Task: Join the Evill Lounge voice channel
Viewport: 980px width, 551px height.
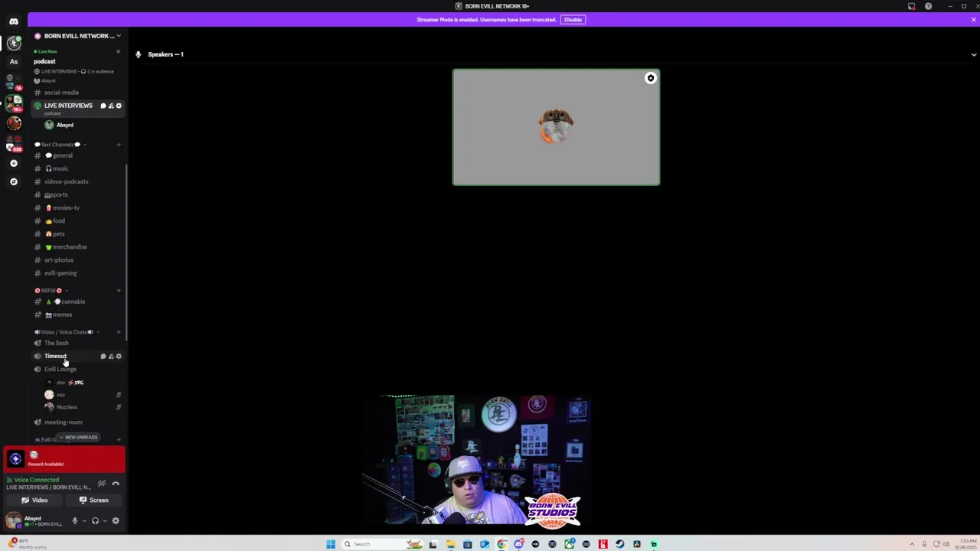Action: [77, 369]
